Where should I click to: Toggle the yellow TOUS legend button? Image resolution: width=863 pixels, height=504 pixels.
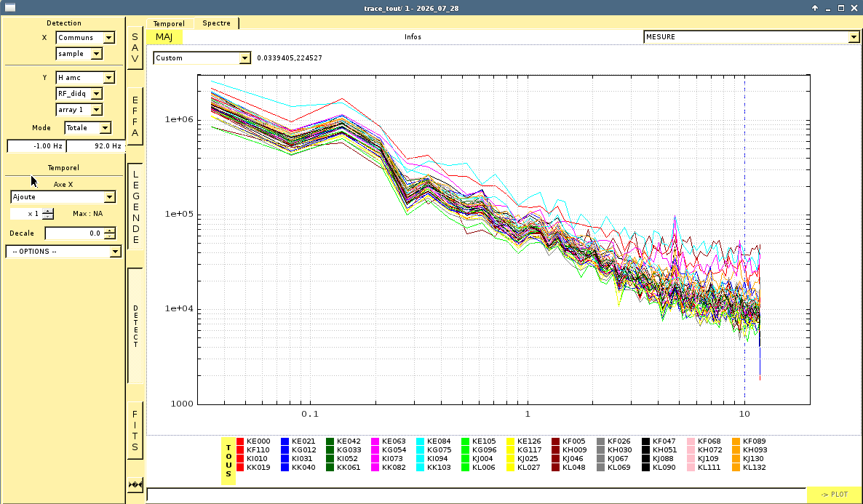point(228,461)
